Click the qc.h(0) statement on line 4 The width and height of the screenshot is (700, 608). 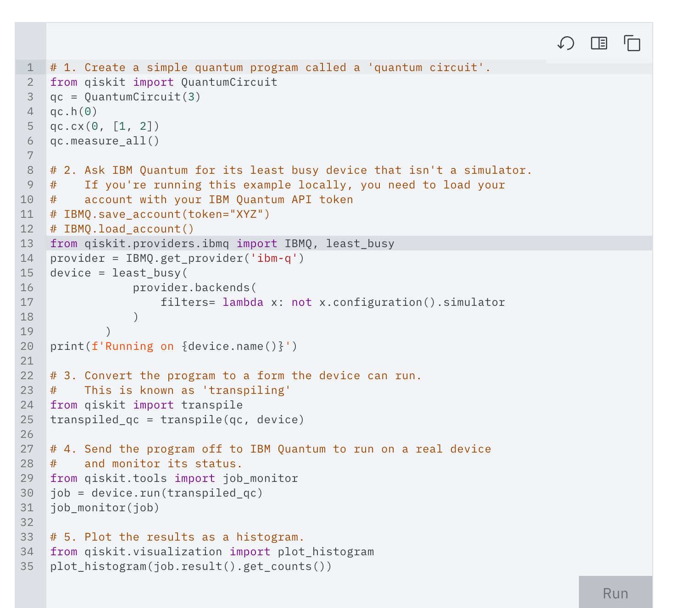[72, 111]
